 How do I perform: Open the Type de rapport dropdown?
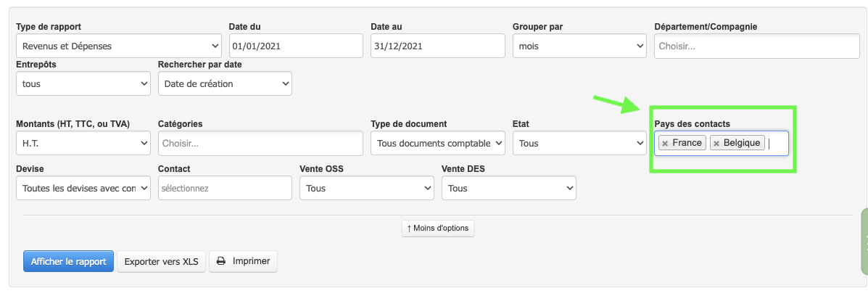[x=118, y=46]
